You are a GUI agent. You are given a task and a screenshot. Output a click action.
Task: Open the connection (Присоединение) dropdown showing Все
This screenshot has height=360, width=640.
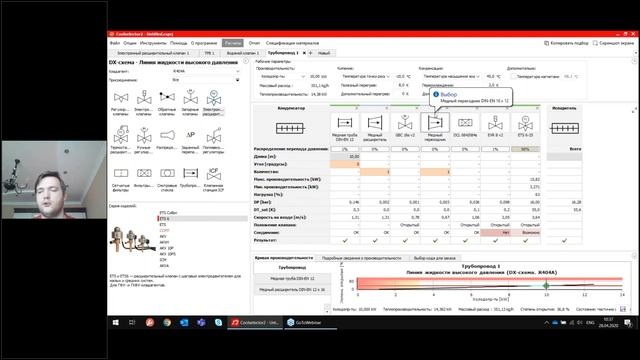click(205, 80)
